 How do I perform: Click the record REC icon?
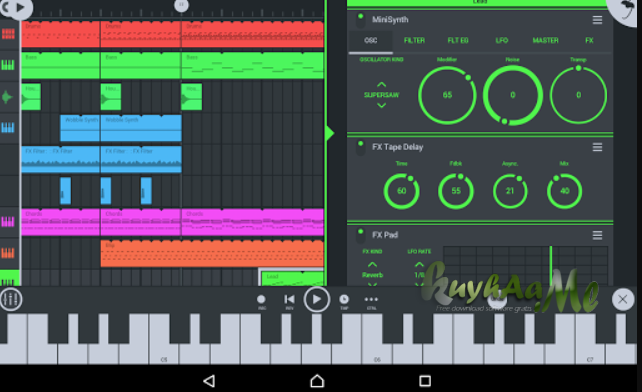tap(261, 301)
